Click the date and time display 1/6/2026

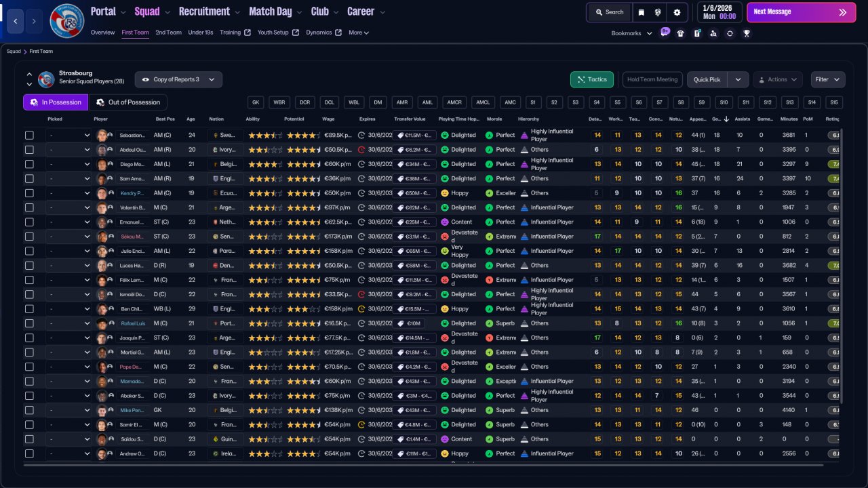(718, 12)
